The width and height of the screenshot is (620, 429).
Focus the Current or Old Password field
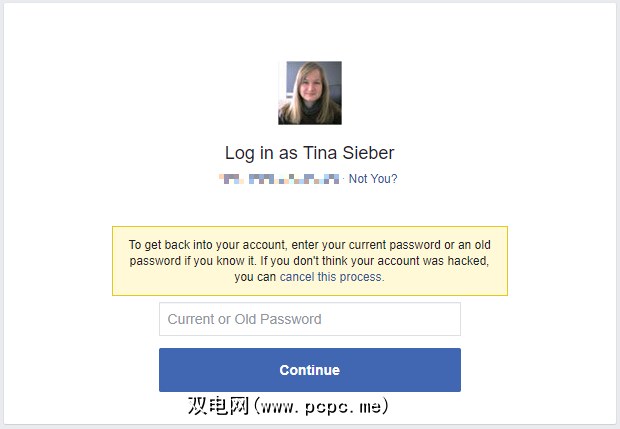pos(309,319)
